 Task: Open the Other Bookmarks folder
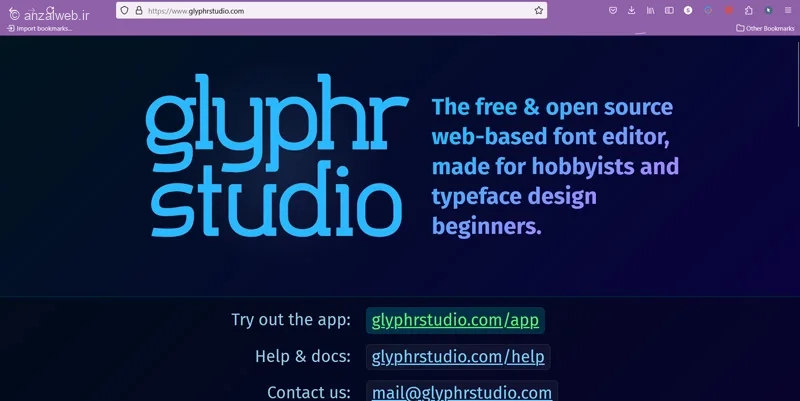tap(765, 29)
